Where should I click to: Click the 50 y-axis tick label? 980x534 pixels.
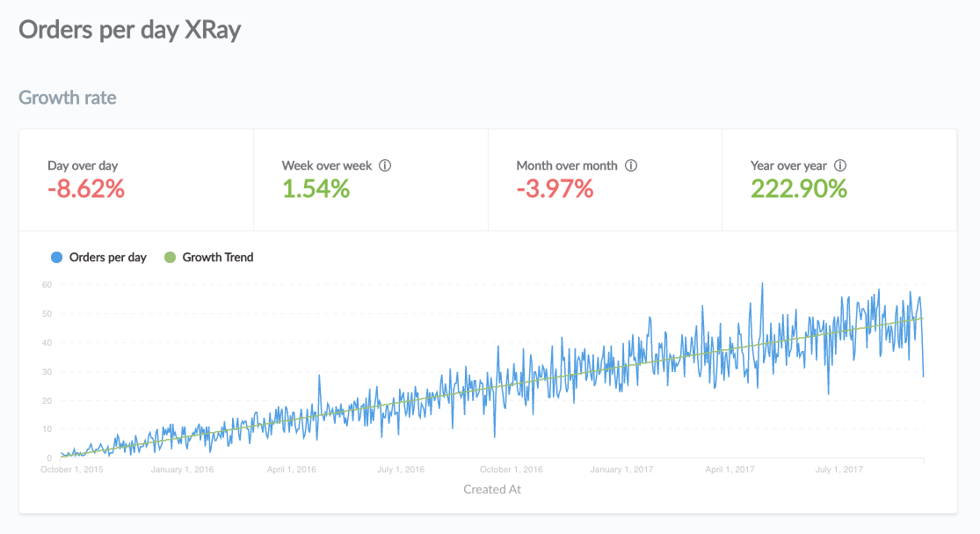tap(47, 314)
